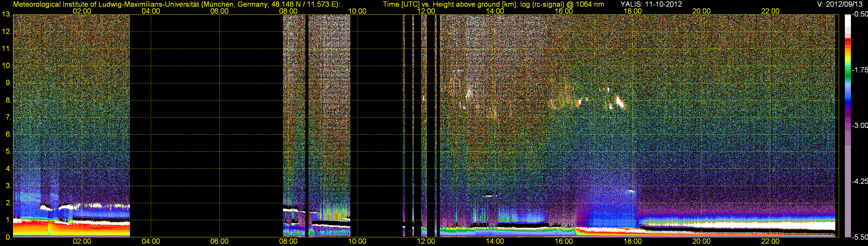Click the '10.' height axis label
The height and width of the screenshot is (246, 868).
(x=7, y=66)
